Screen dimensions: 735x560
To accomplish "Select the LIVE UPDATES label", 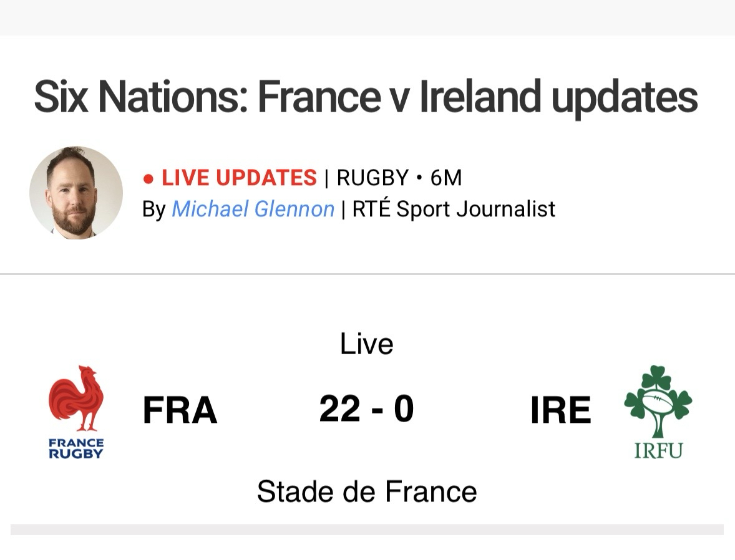I will tap(239, 178).
